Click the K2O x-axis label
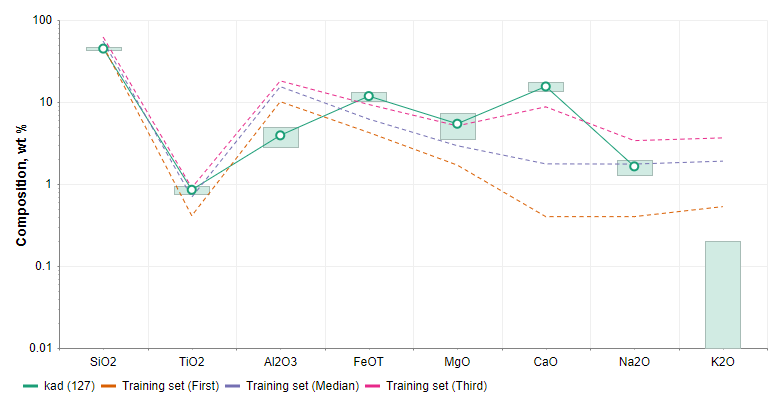Screen dimensions: 783x407 coord(723,361)
